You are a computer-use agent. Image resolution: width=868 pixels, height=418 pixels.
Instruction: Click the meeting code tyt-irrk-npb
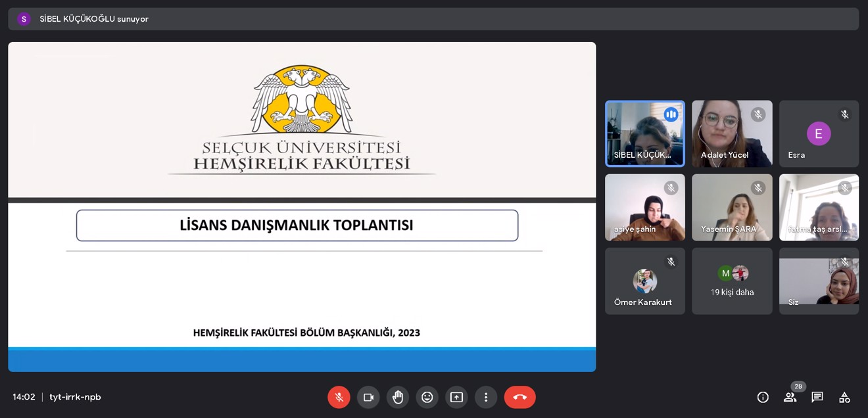click(x=74, y=397)
